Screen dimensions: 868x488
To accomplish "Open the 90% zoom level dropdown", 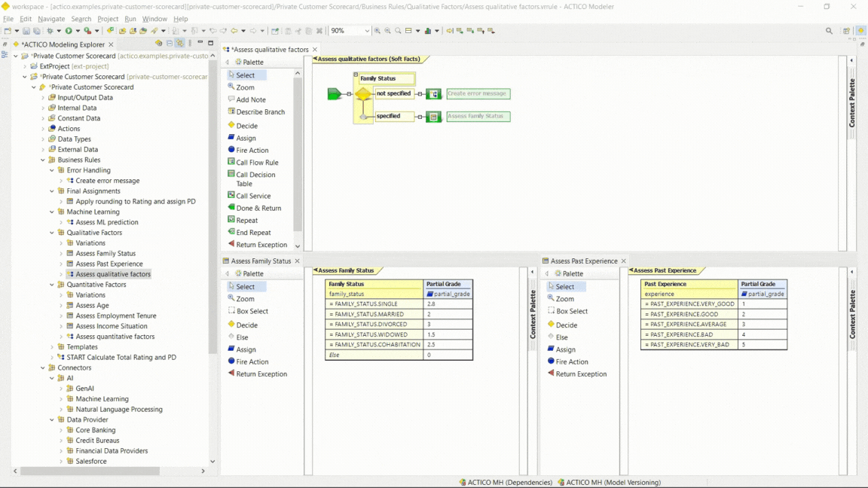I will [367, 31].
